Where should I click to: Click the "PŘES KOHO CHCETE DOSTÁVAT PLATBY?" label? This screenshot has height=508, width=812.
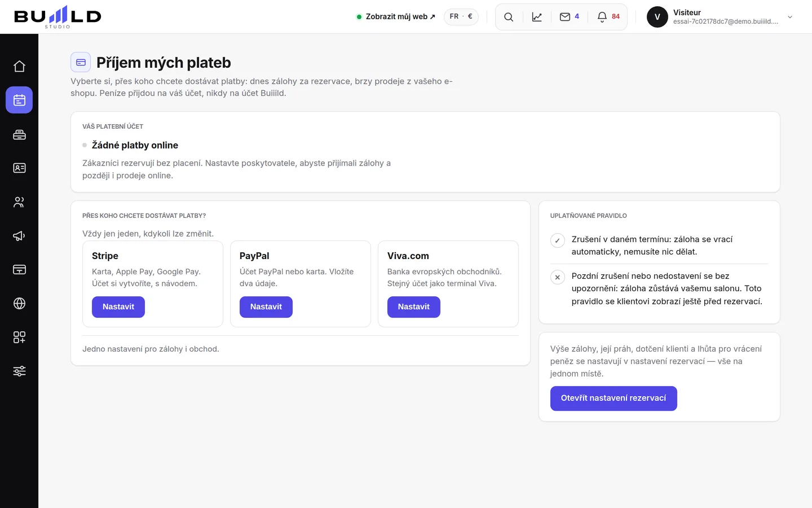(x=144, y=216)
